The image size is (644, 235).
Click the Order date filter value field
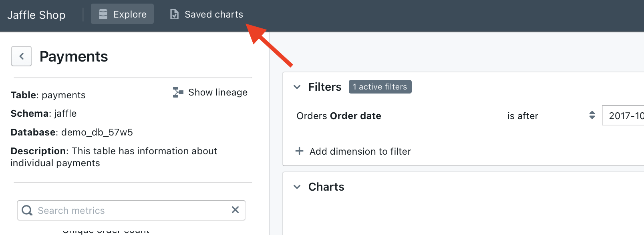pyautogui.click(x=623, y=116)
